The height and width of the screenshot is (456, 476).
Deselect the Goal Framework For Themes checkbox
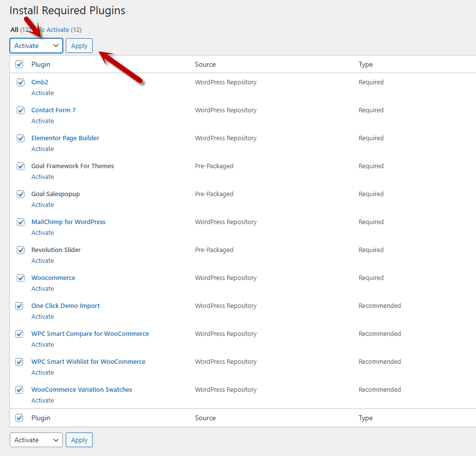click(x=21, y=166)
